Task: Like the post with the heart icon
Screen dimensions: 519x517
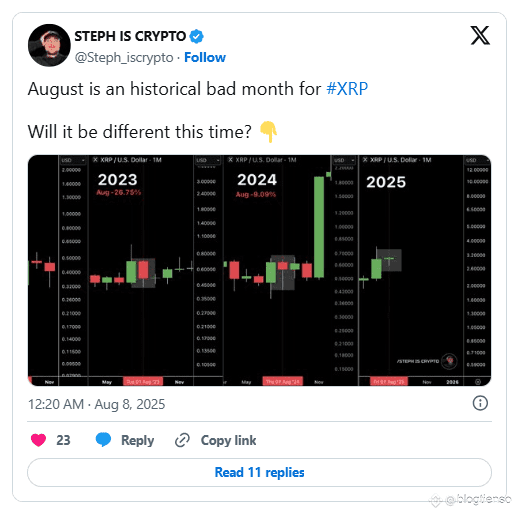Action: click(x=38, y=440)
